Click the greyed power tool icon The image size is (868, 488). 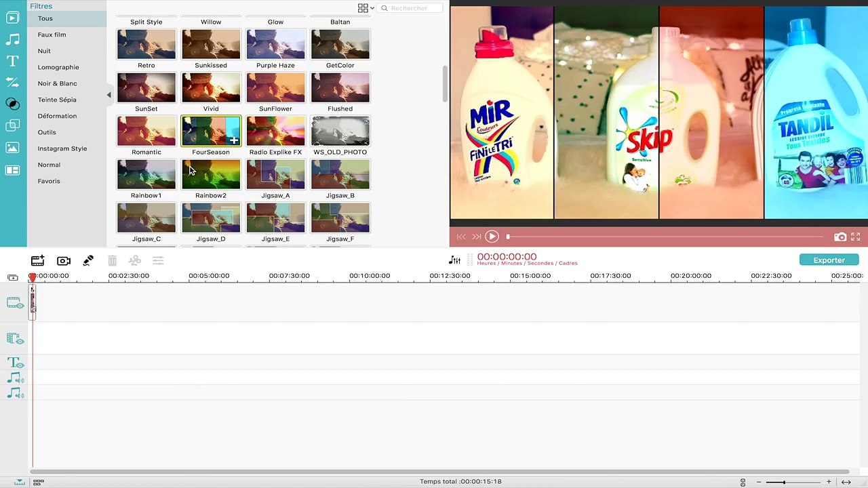click(x=135, y=260)
